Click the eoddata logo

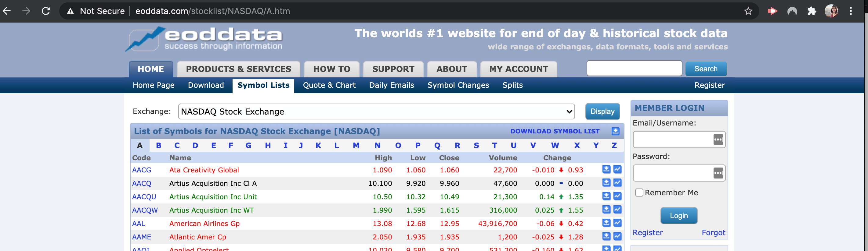pos(204,39)
